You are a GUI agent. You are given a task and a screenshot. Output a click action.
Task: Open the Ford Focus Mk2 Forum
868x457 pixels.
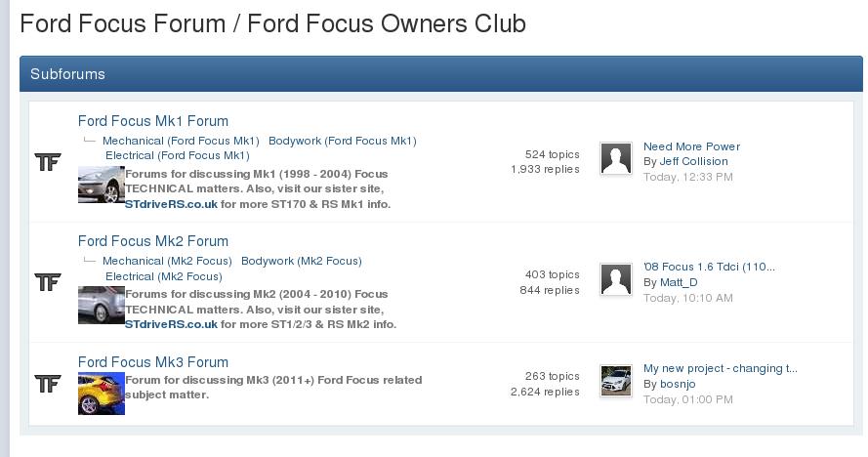[x=153, y=241]
